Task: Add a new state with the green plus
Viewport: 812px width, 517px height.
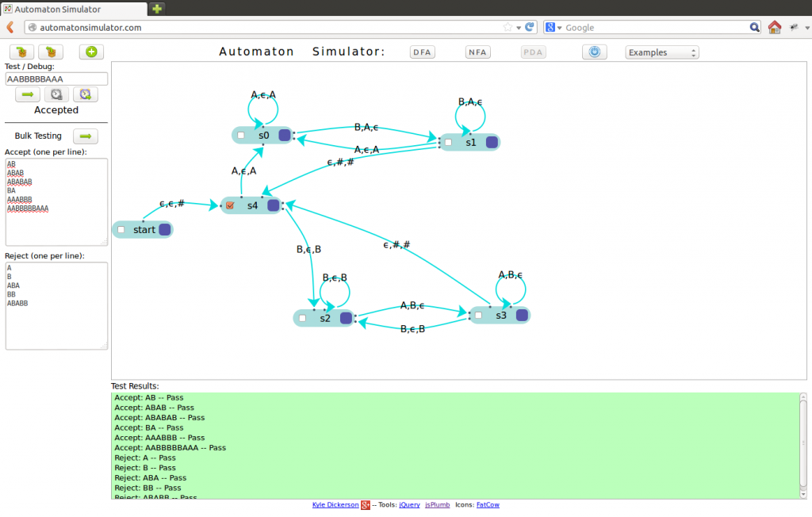Action: click(x=91, y=52)
